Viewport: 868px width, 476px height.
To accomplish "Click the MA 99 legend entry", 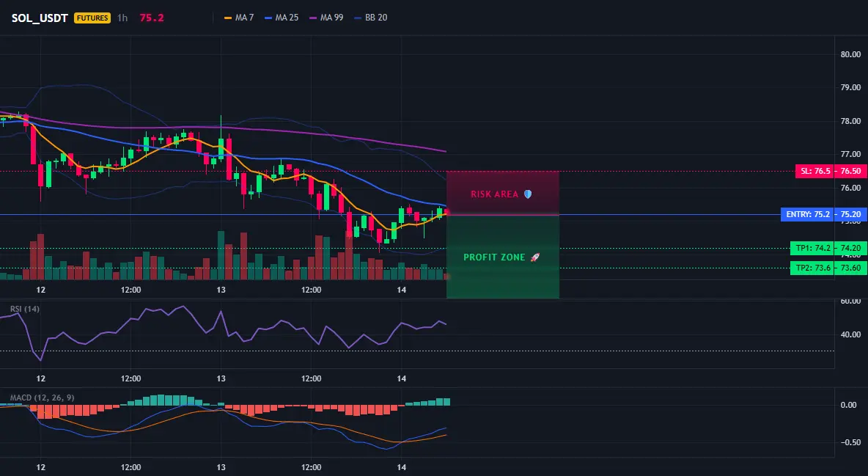I will pos(326,18).
